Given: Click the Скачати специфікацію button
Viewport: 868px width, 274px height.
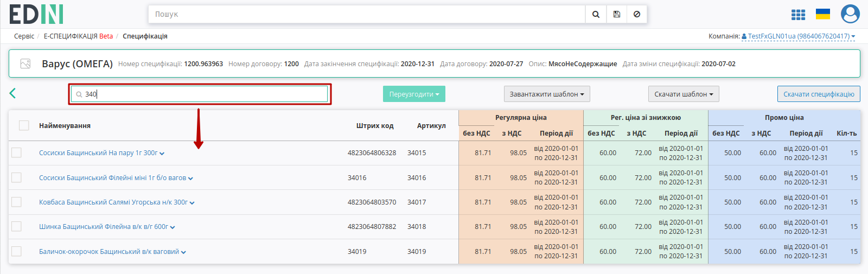Looking at the screenshot, I should coord(819,94).
